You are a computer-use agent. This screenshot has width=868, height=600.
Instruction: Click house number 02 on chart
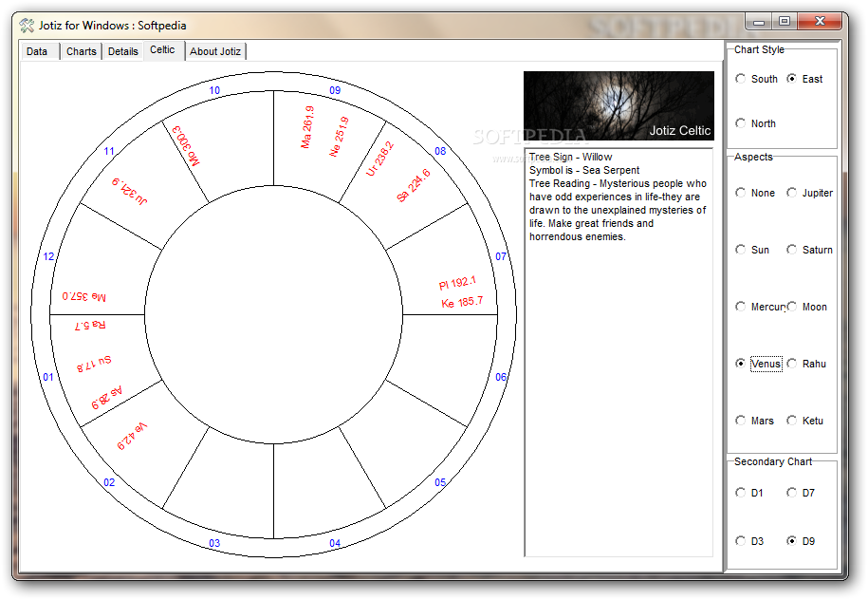coord(109,482)
